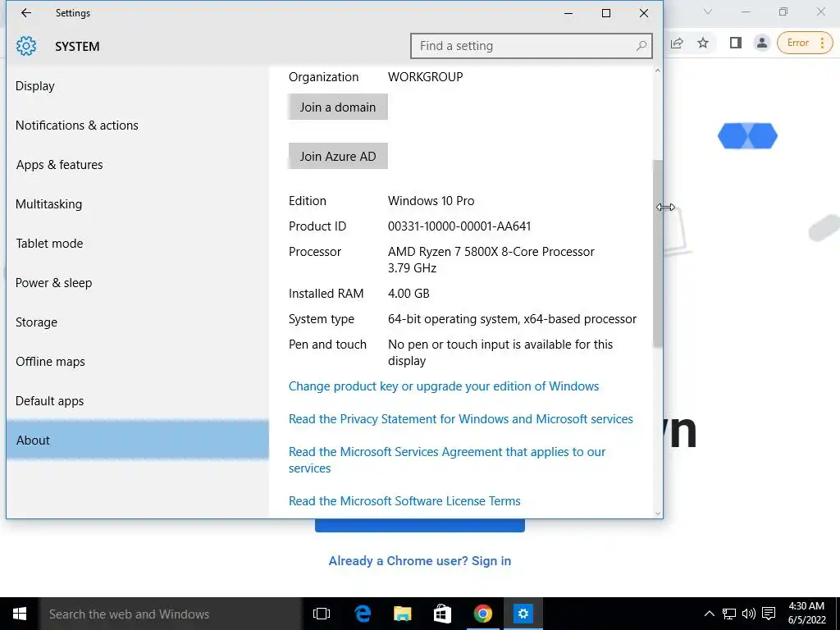The height and width of the screenshot is (630, 840).
Task: Click the AMD Ryzen 7 processor text
Action: 491,259
